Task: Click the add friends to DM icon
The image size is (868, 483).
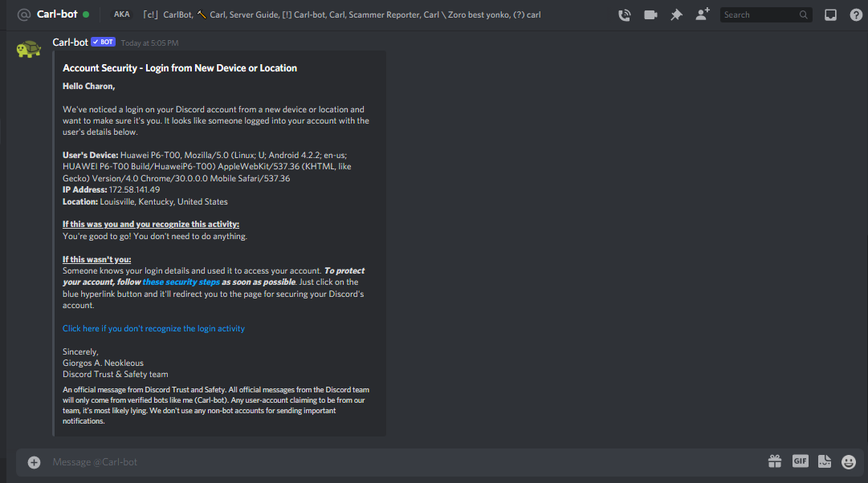Action: coord(703,14)
